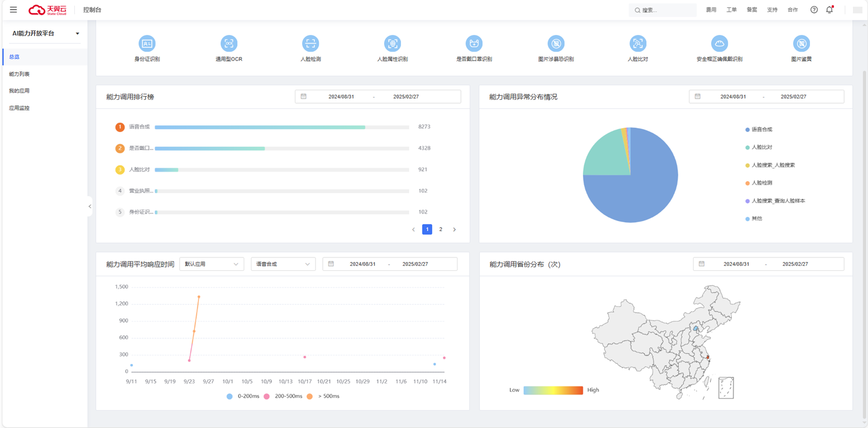Click calendar icon in 能力调用异常分布情况 date range
The image size is (868, 428).
pyautogui.click(x=697, y=96)
